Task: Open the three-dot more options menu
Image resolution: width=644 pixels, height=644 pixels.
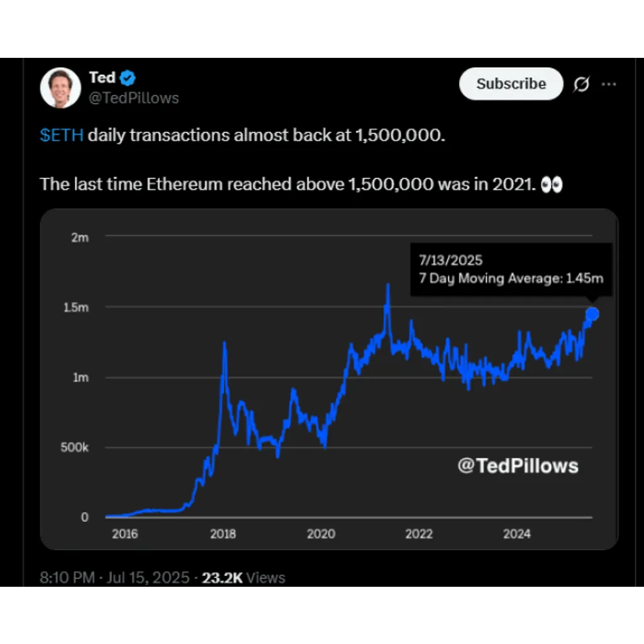Action: [609, 84]
